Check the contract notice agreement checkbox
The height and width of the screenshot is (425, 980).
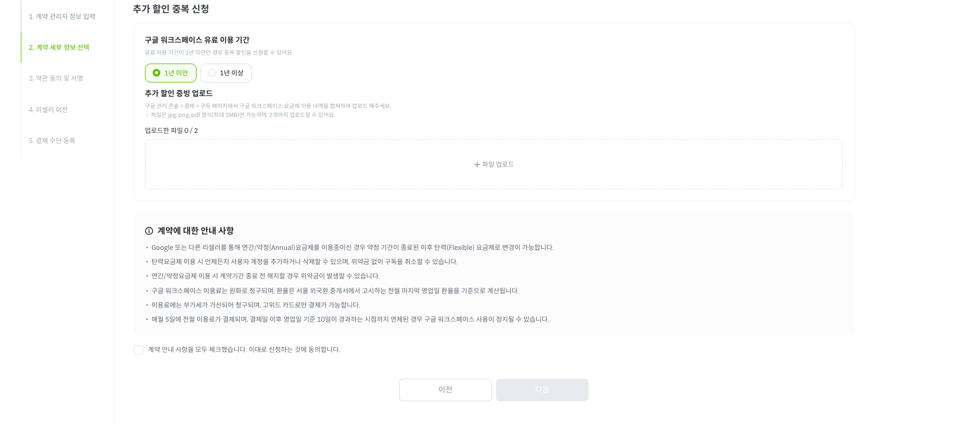tap(139, 350)
